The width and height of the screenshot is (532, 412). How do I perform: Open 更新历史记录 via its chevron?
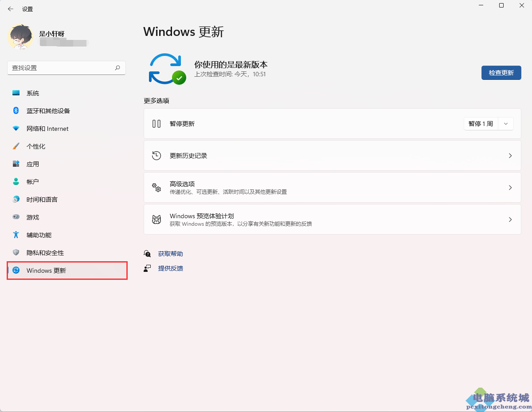tap(510, 156)
